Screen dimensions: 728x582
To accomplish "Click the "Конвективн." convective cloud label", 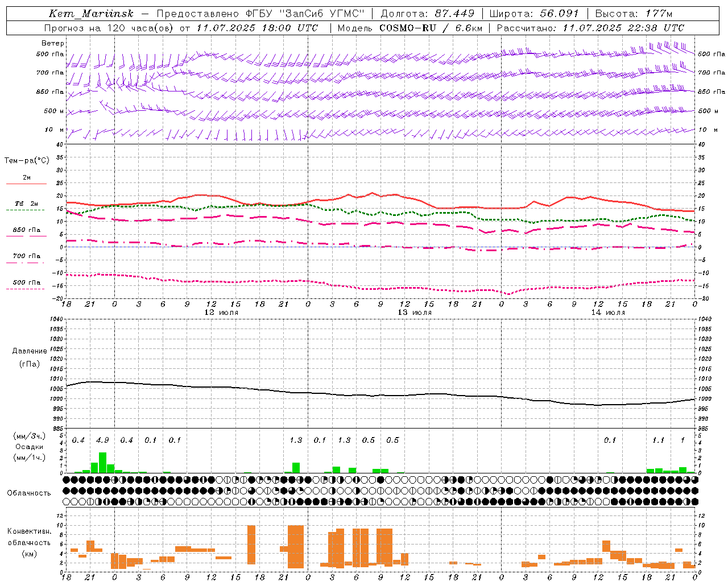I will click(29, 531).
